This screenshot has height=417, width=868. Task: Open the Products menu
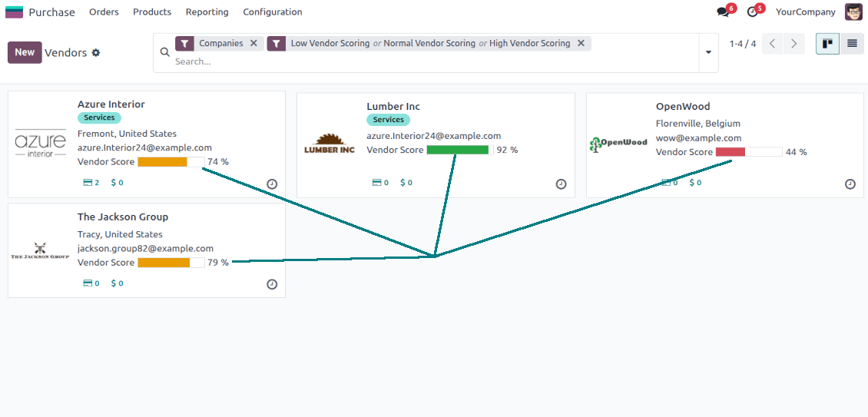(152, 12)
